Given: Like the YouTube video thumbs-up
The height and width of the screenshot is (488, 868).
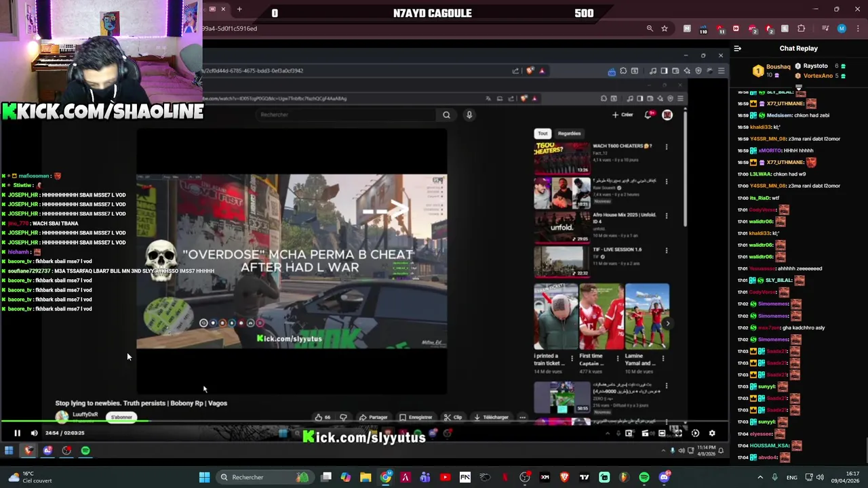Looking at the screenshot, I should [x=323, y=418].
